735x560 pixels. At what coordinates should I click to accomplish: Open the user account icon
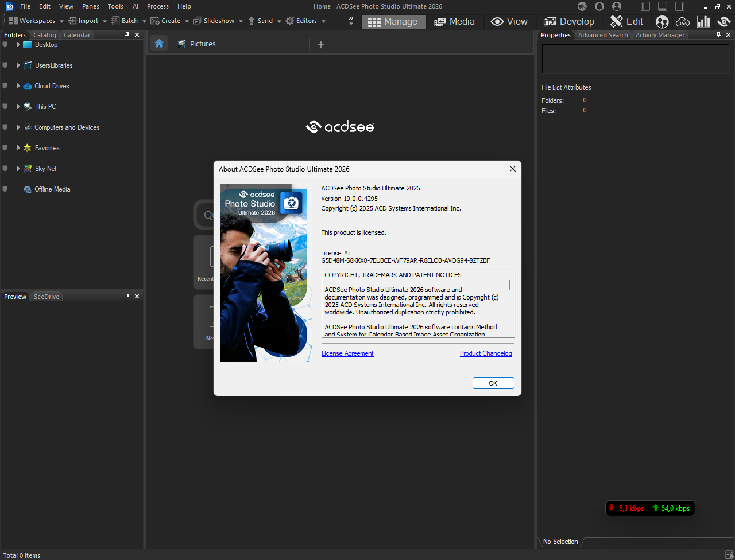(x=617, y=6)
